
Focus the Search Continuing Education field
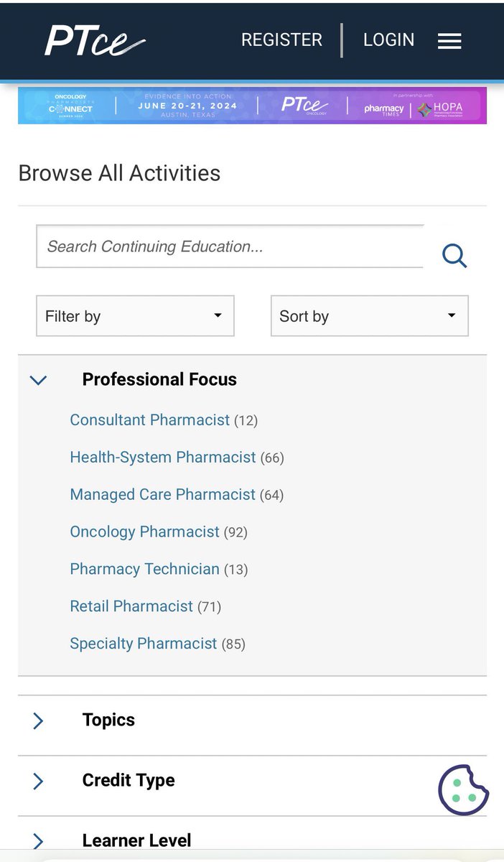230,246
